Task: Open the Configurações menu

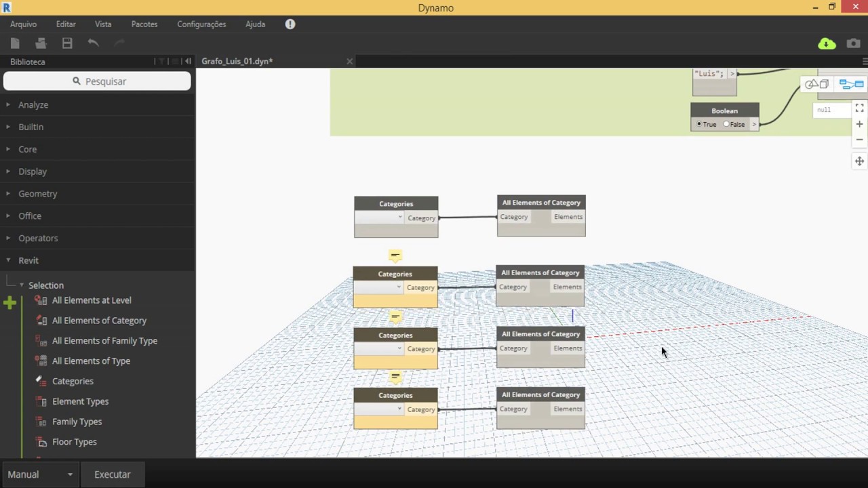Action: click(x=201, y=24)
